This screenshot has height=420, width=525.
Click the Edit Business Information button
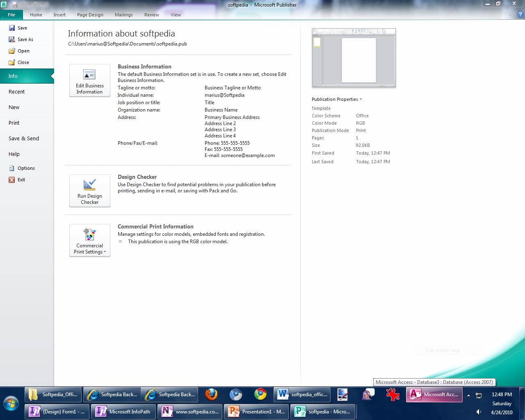90,80
